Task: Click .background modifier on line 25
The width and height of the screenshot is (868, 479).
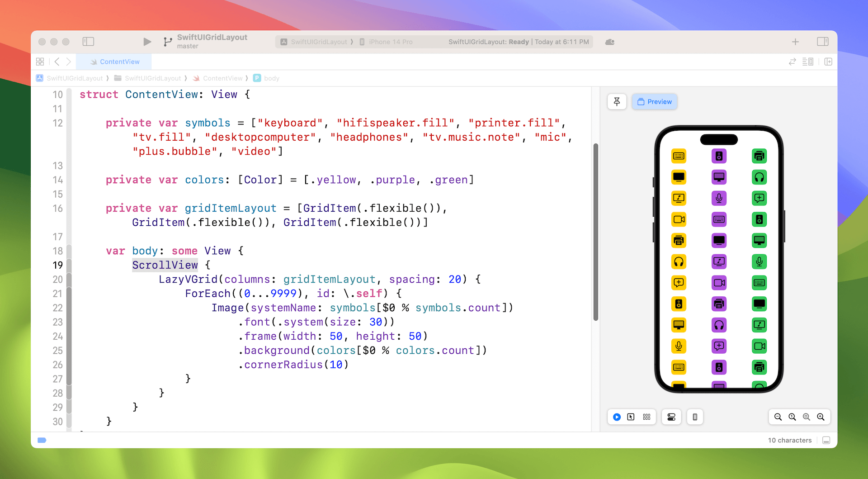Action: (x=274, y=351)
